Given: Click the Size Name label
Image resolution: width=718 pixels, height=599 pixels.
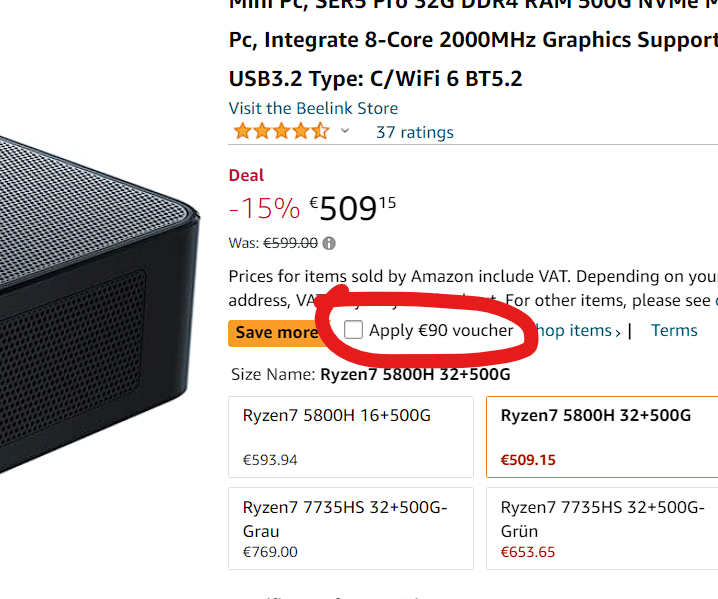Looking at the screenshot, I should (273, 375).
